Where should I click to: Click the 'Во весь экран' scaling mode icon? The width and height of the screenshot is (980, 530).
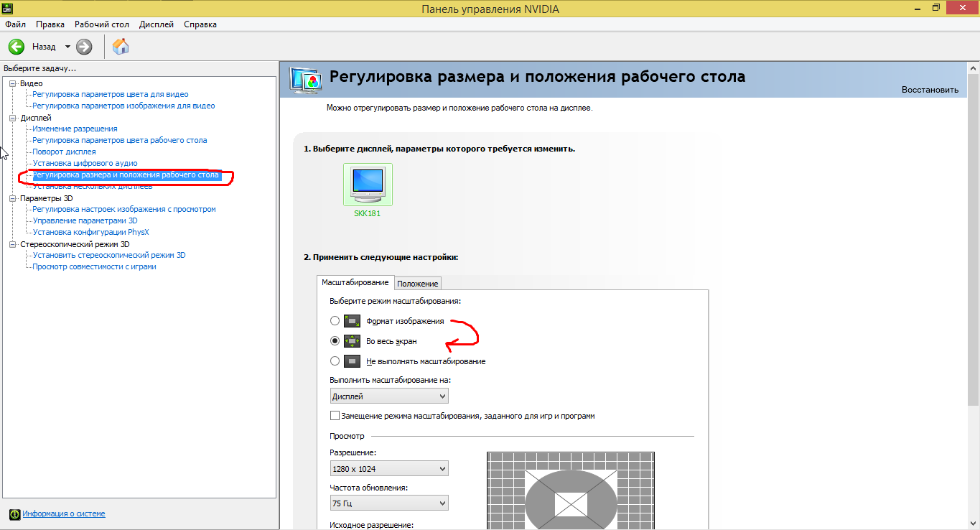[x=352, y=341]
